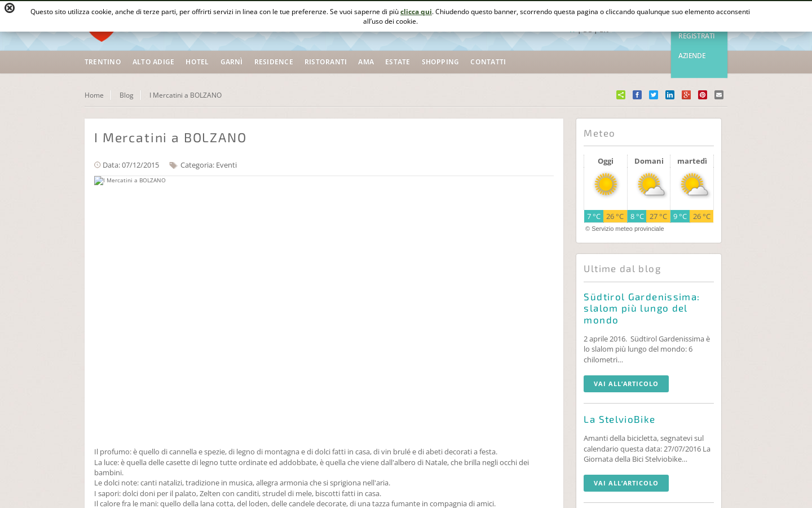Image resolution: width=812 pixels, height=508 pixels.
Task: Click the tag icon beside Categoria
Action: (x=173, y=165)
